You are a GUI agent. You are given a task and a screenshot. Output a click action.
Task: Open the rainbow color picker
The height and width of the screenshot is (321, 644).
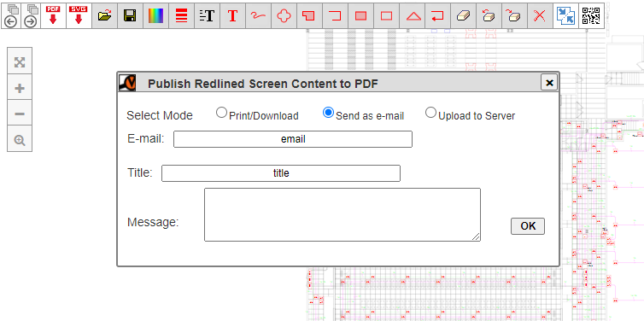pos(155,15)
